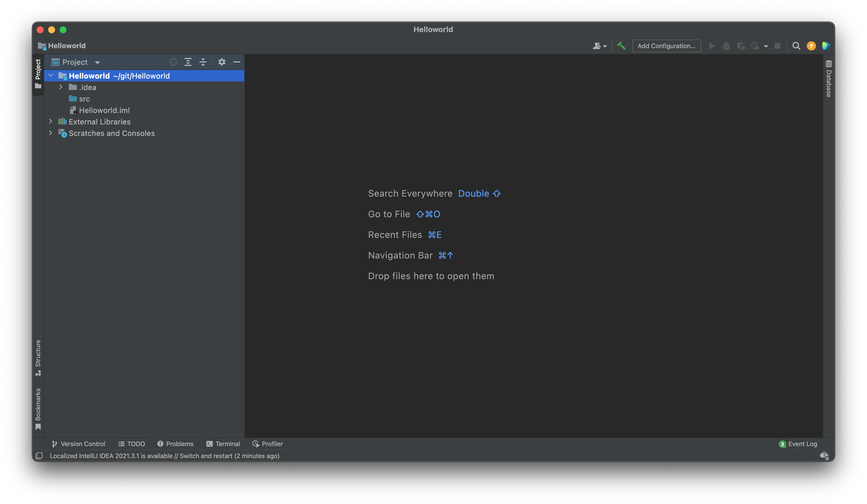The width and height of the screenshot is (867, 504).
Task: Select Helloworld.iml file in tree
Action: [104, 110]
